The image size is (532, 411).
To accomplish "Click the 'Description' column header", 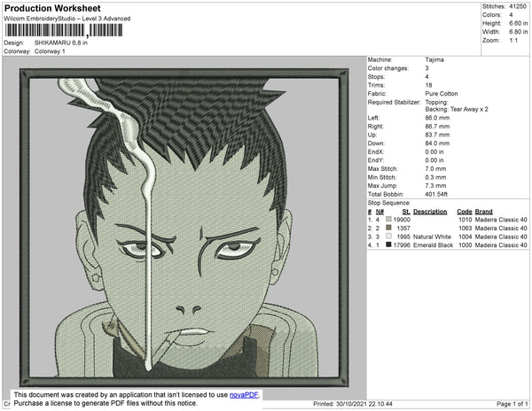I will click(x=430, y=212).
